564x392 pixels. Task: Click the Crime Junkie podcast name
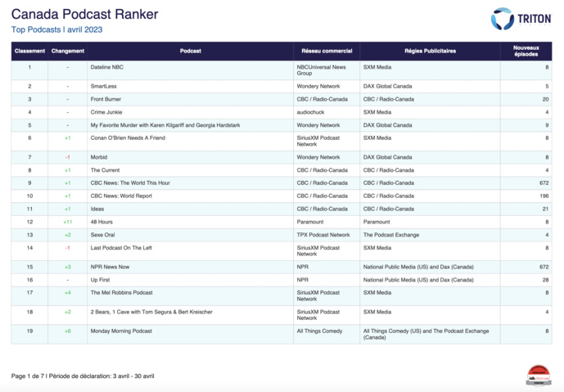tap(106, 112)
